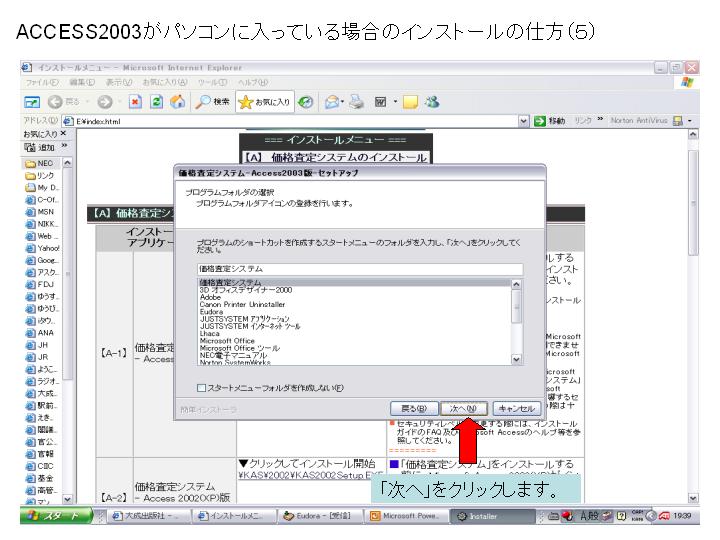Select Lhaca in the folder list

coord(209,333)
